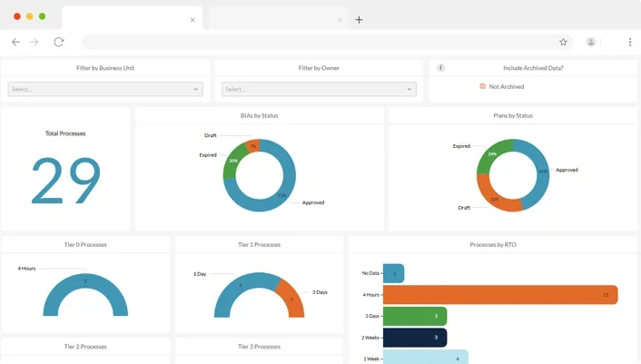Open the browser profile avatar icon
Screen dimensions: 641x364
[x=591, y=42]
